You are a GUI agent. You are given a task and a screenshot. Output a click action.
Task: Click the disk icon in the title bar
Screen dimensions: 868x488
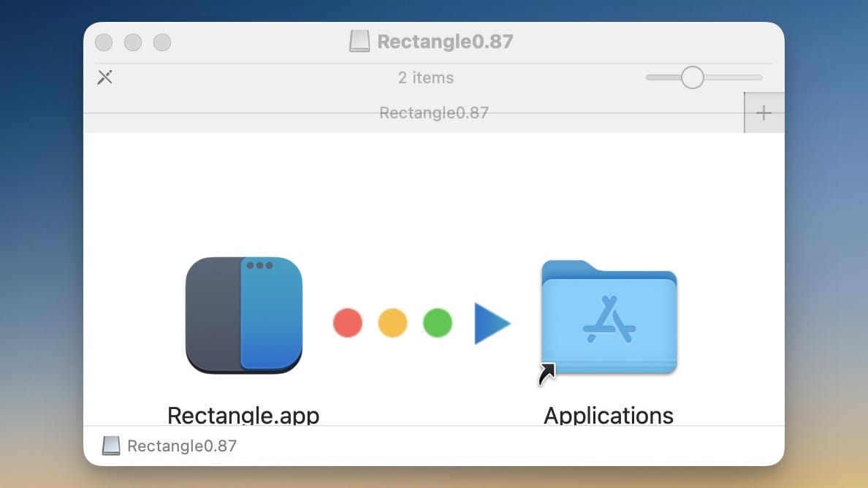pyautogui.click(x=359, y=42)
